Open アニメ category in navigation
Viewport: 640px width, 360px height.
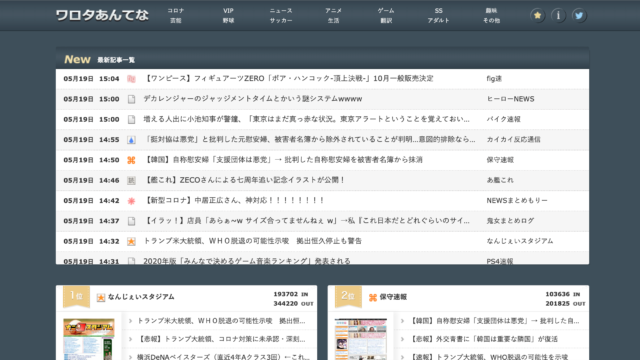point(333,11)
